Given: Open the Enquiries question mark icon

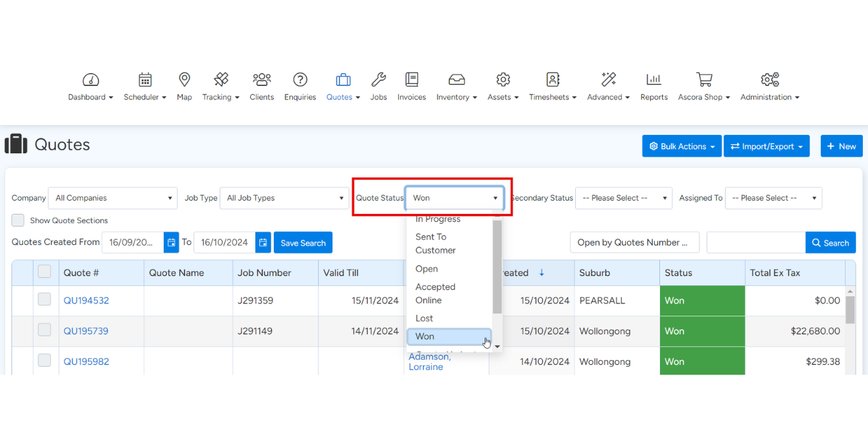Looking at the screenshot, I should 300,80.
